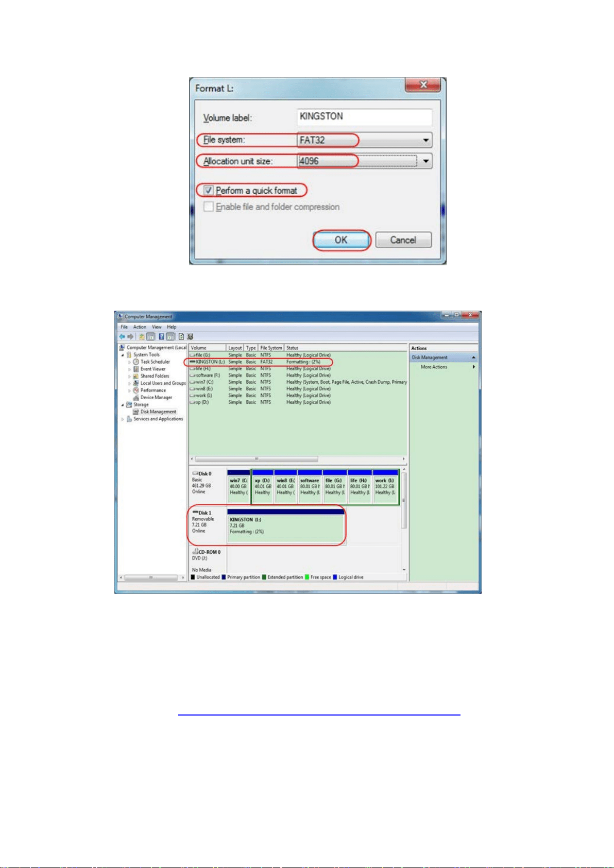Open the Allocation unit size dropdown
614x868 pixels.
[425, 161]
